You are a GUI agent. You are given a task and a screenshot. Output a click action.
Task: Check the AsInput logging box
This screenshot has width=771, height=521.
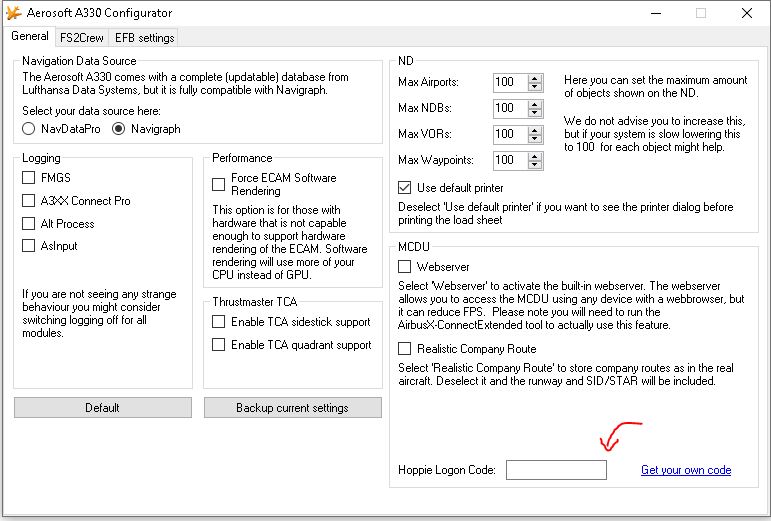pos(29,245)
